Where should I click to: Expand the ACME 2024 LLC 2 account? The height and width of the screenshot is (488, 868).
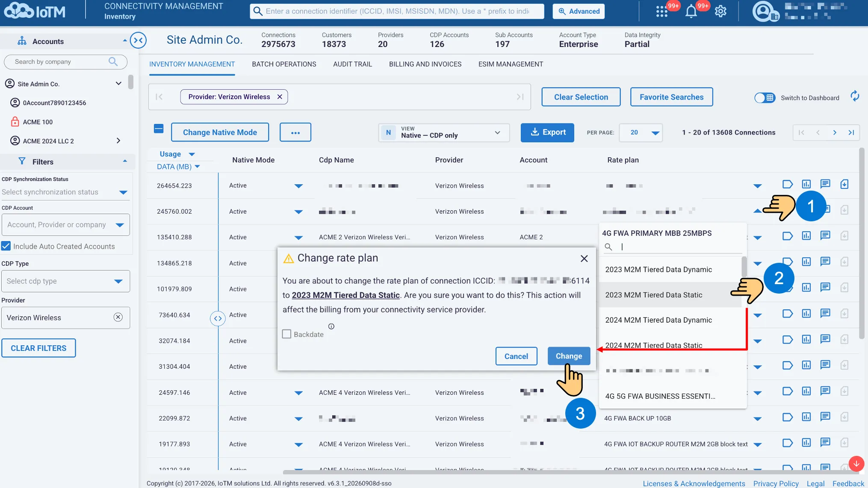(118, 141)
